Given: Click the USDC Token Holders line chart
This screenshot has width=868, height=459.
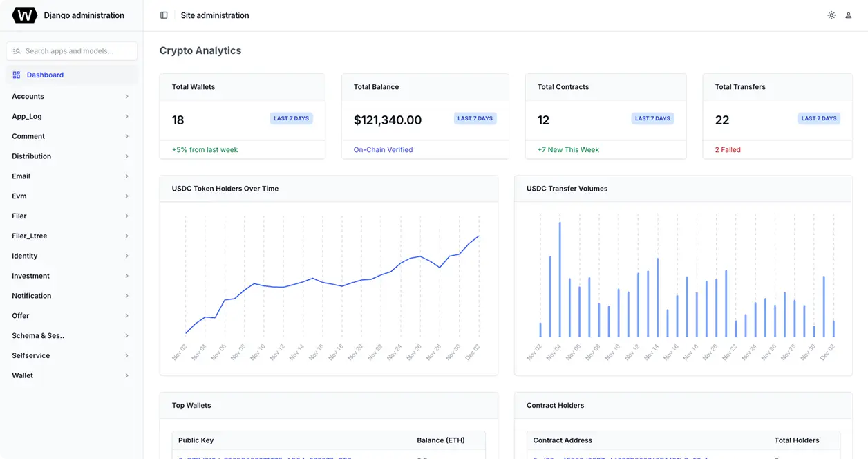Looking at the screenshot, I should (332, 283).
